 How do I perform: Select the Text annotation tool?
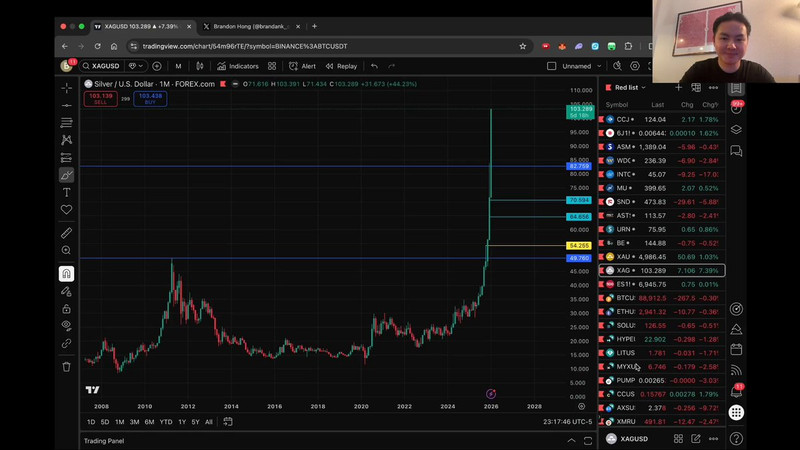click(x=67, y=192)
